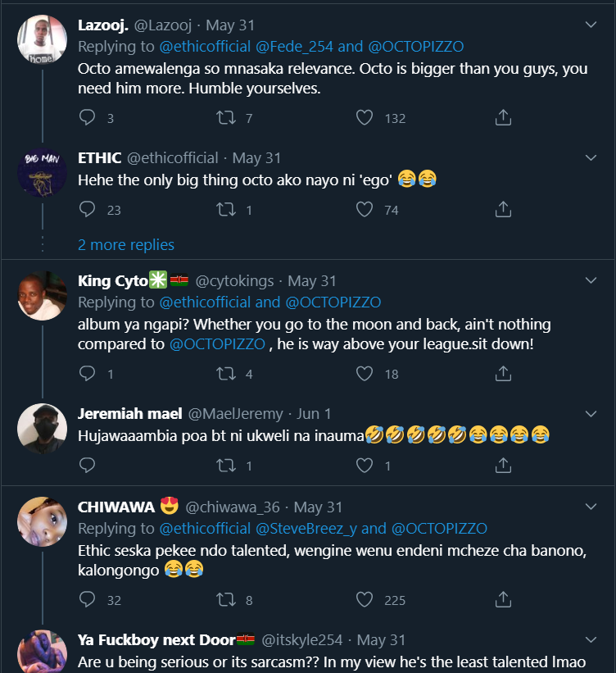This screenshot has height=673, width=616.
Task: View ETHIC's Big Man avatar
Action: (x=42, y=172)
